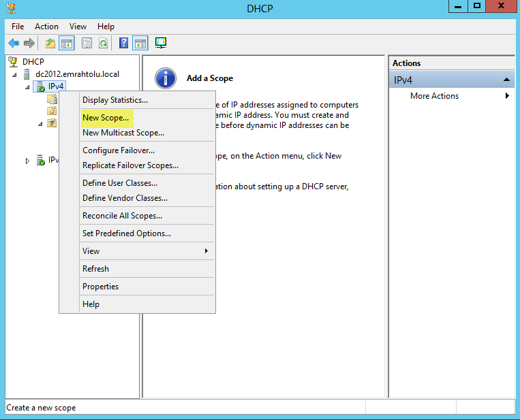Collapse the IPv4 section in Actions pane
Image resolution: width=520 pixels, height=420 pixels.
pyautogui.click(x=506, y=80)
